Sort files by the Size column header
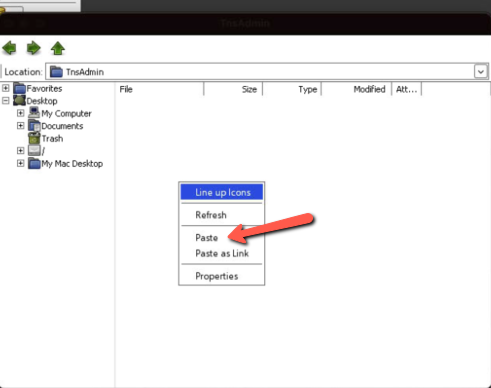 [x=233, y=89]
